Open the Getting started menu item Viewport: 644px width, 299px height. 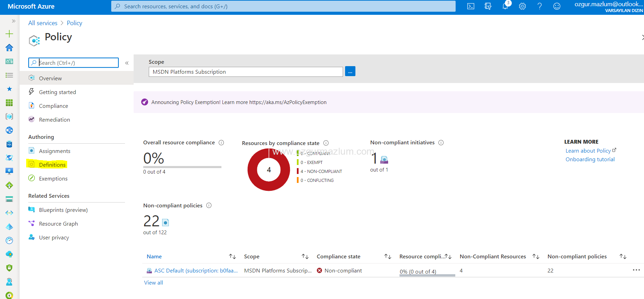pos(76,92)
